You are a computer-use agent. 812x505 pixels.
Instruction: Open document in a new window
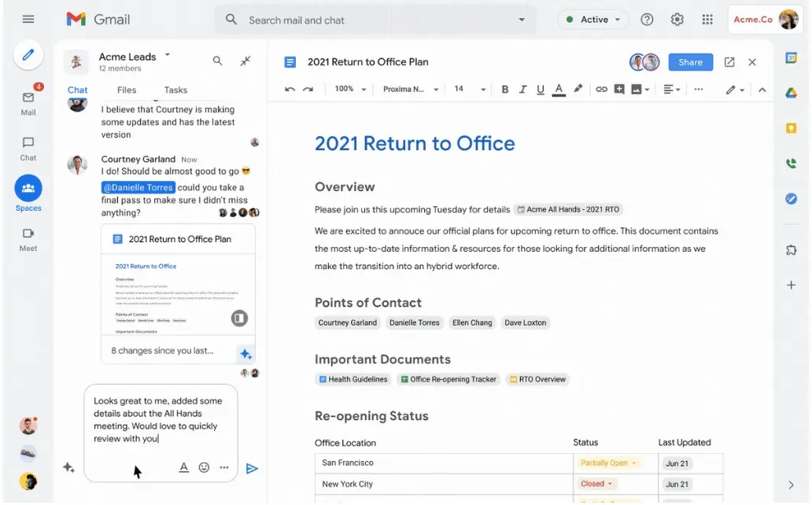click(x=729, y=62)
